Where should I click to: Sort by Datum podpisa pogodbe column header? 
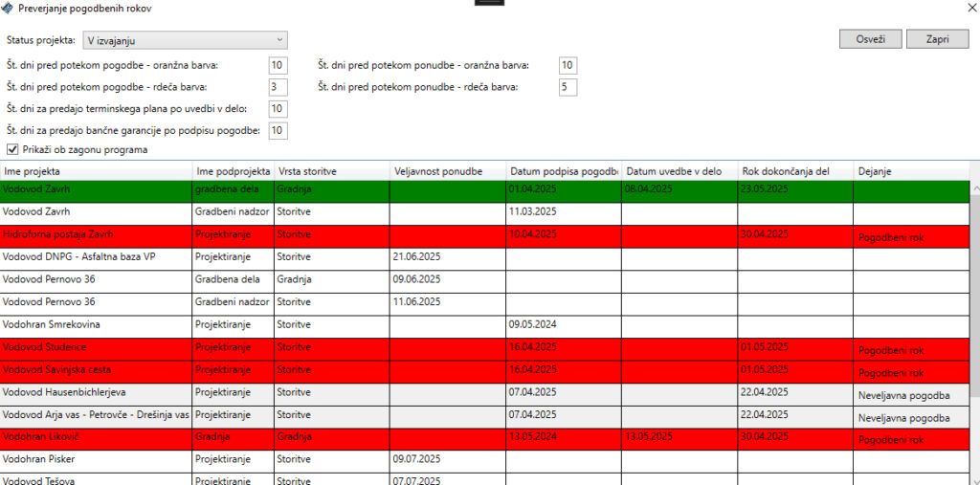pos(564,171)
